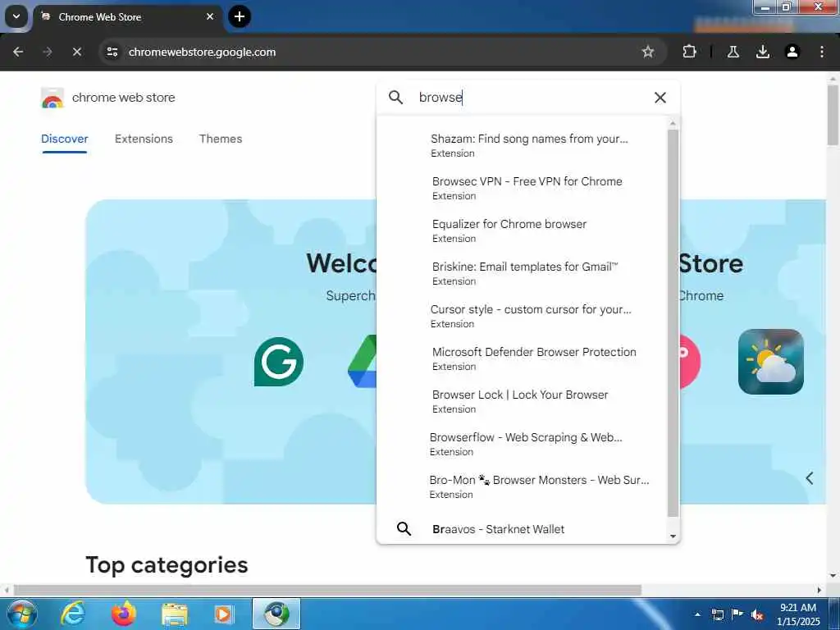Clear the search box with X
Viewport: 840px width, 630px height.
660,98
